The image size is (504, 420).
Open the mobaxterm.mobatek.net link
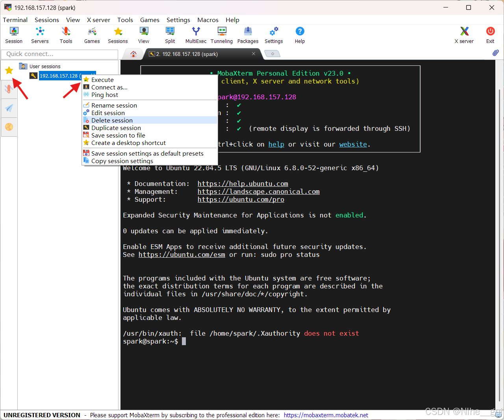(326, 415)
